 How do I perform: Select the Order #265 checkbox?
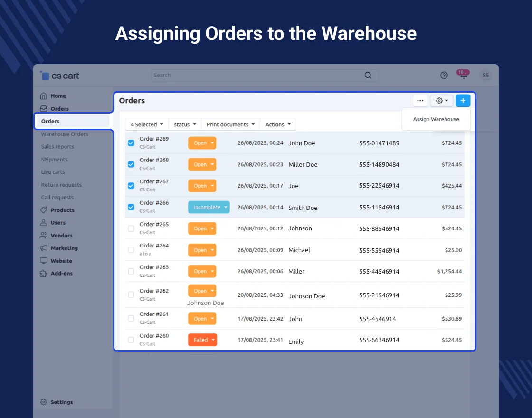click(x=131, y=228)
